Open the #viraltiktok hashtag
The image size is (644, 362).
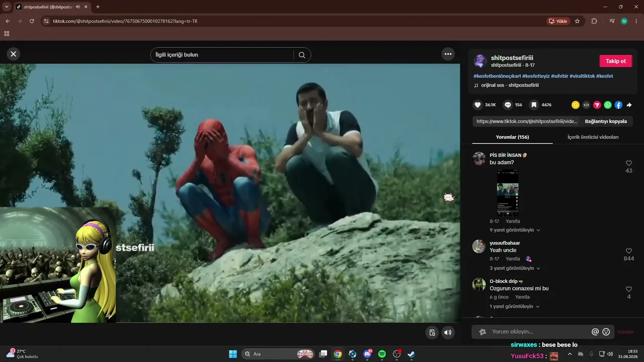pos(582,76)
